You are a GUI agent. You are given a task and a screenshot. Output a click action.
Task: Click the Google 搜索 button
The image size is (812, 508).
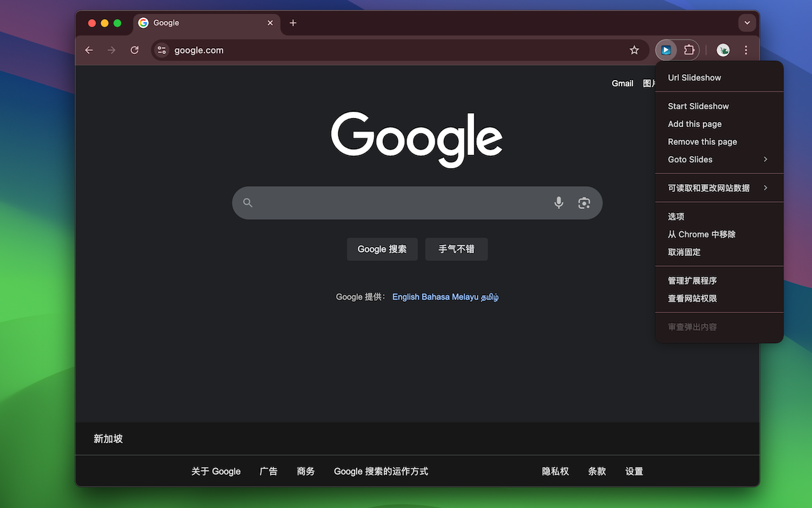coord(382,249)
